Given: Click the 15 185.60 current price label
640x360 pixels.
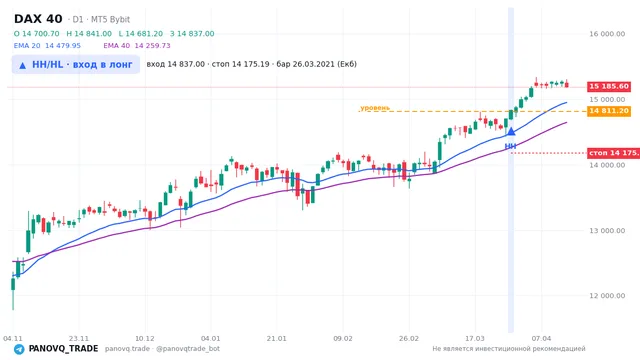Looking at the screenshot, I should [x=609, y=87].
